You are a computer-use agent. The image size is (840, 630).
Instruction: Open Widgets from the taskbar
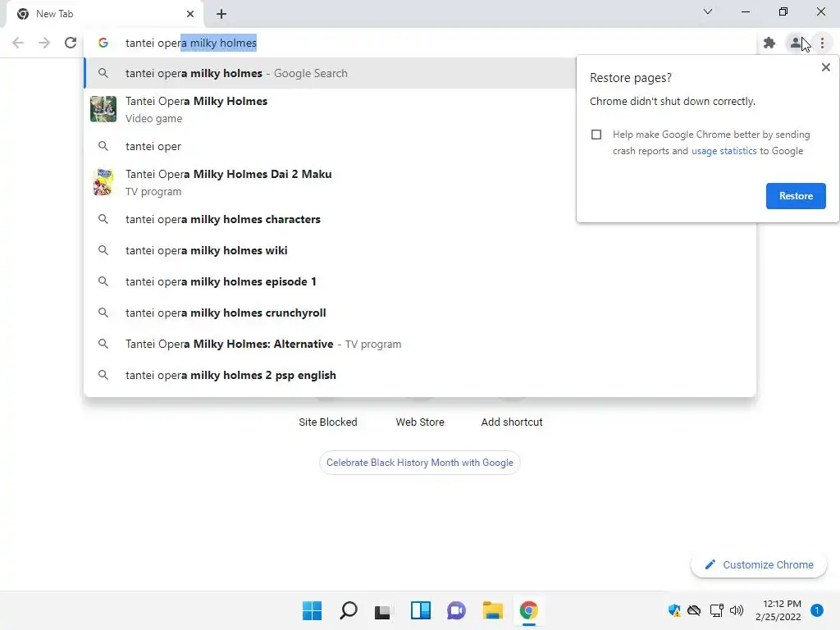click(421, 610)
